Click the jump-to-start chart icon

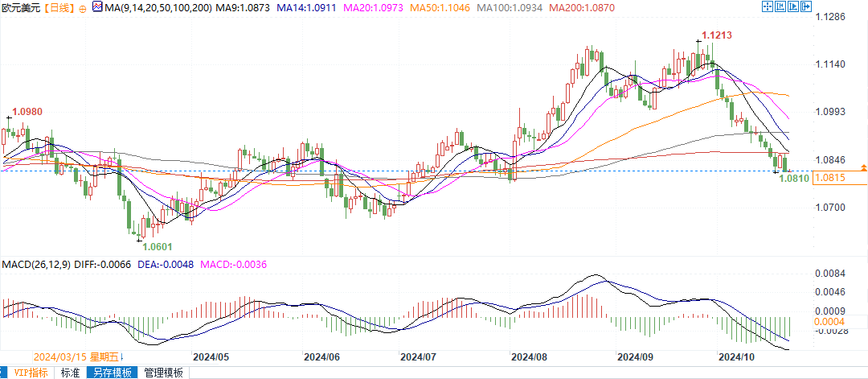click(781, 7)
